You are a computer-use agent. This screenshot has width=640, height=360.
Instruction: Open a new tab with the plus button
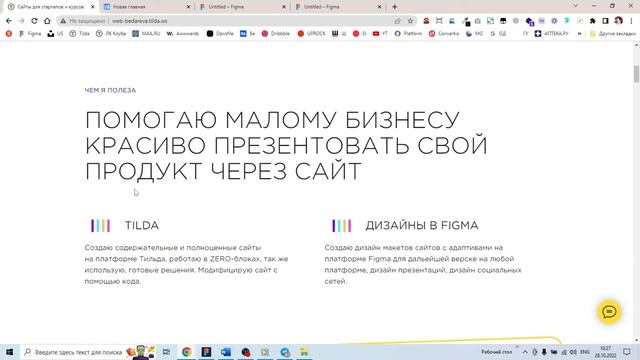pyautogui.click(x=394, y=7)
